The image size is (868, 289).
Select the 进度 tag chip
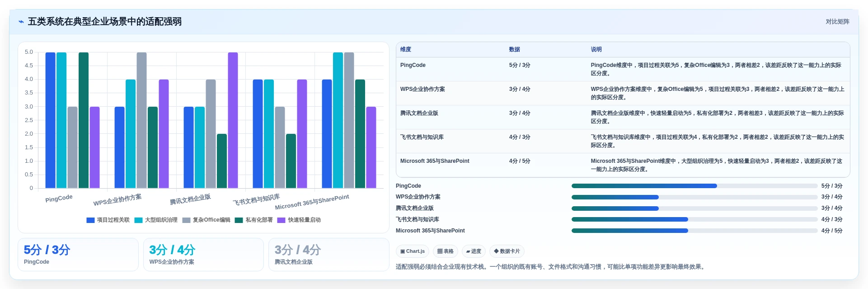474,251
